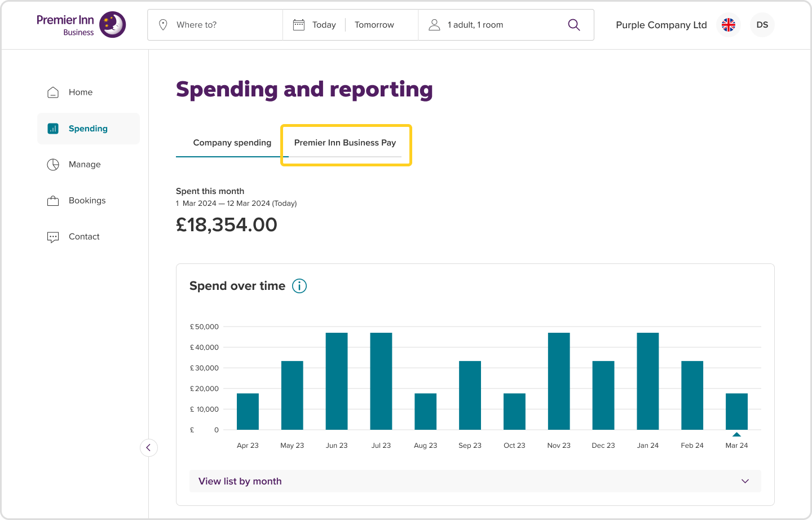Click the Feb 24 bar
The height and width of the screenshot is (520, 812).
click(x=692, y=395)
